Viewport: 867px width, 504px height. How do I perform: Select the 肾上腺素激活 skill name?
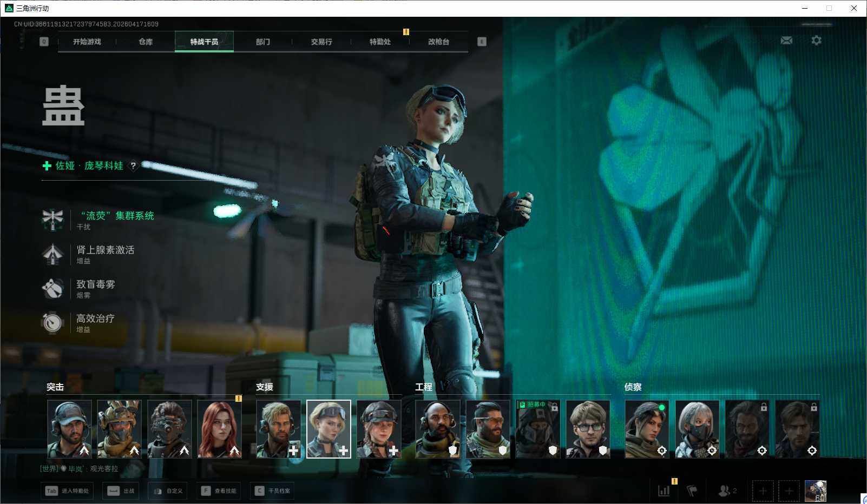[106, 250]
